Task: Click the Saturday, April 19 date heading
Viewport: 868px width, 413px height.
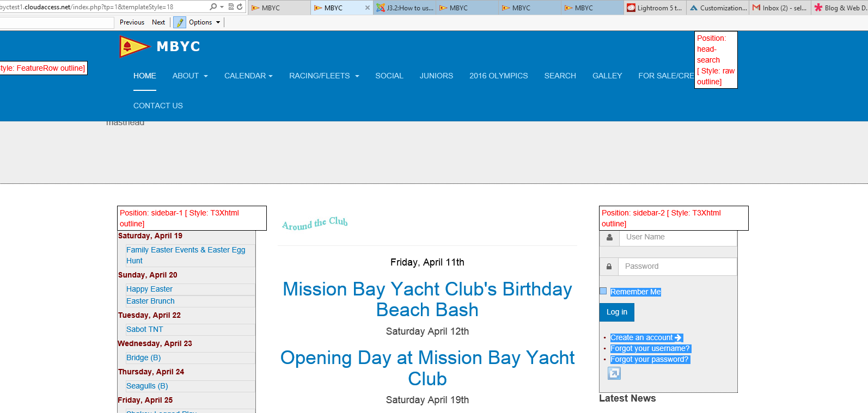Action: pyautogui.click(x=150, y=236)
